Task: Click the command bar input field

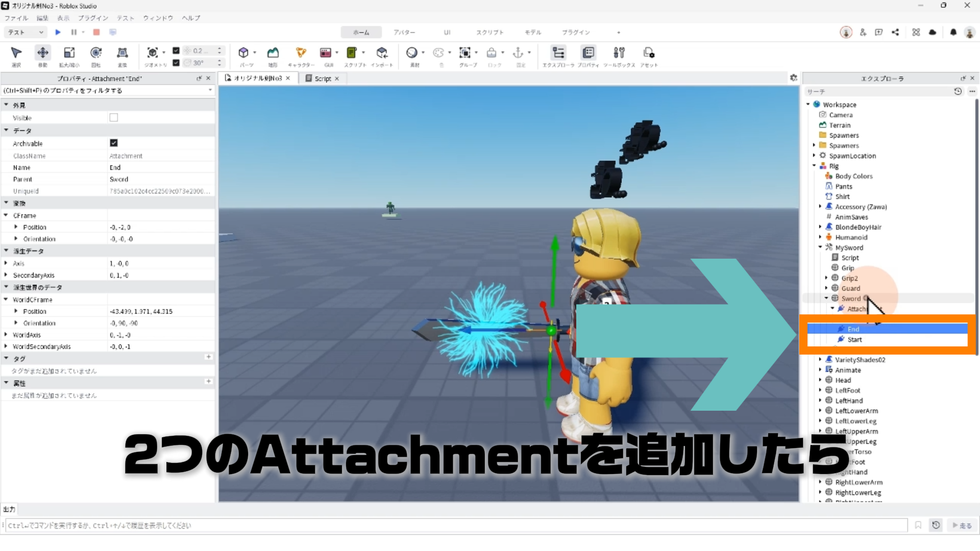Action: [x=454, y=525]
